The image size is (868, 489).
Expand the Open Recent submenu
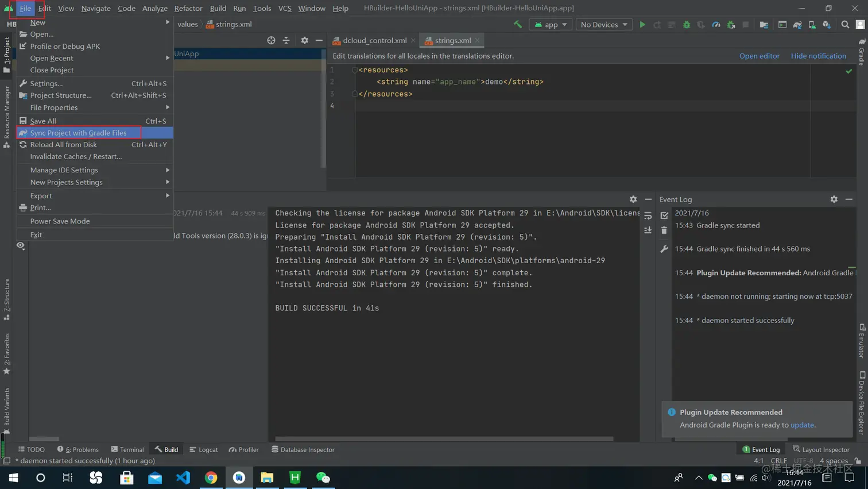point(52,58)
